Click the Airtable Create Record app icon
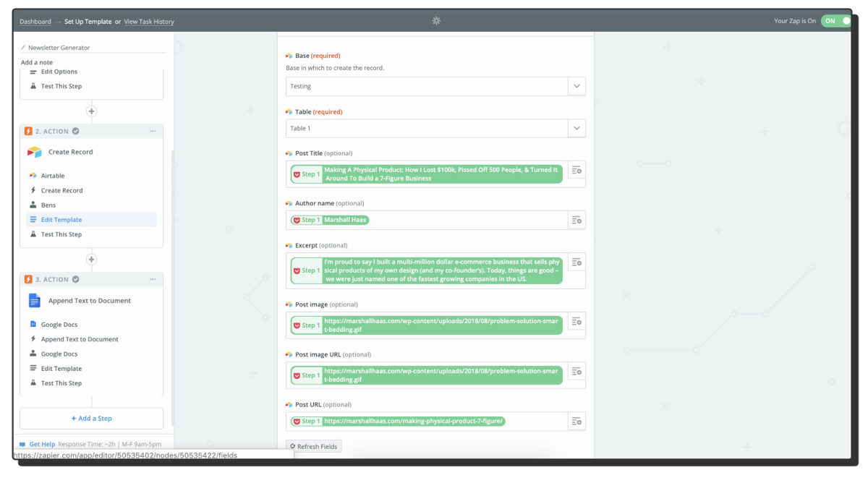868x483 pixels. point(35,152)
